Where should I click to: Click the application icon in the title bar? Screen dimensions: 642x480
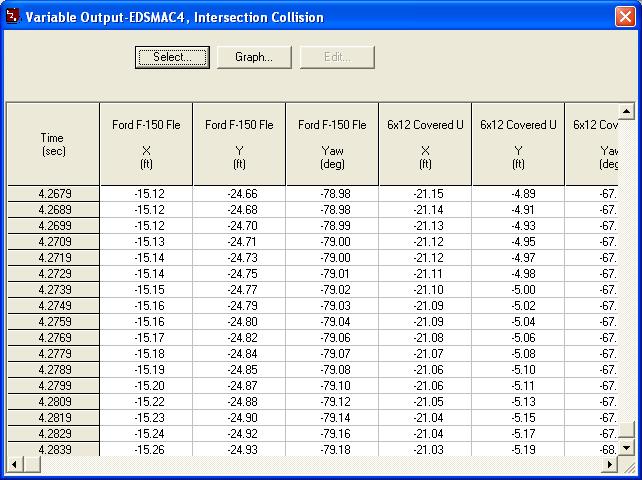13,17
